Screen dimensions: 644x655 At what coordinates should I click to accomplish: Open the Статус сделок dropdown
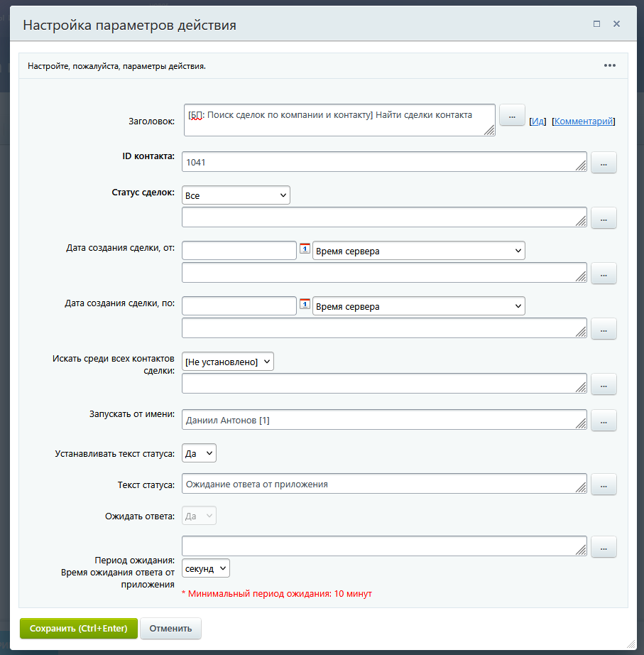click(x=236, y=195)
